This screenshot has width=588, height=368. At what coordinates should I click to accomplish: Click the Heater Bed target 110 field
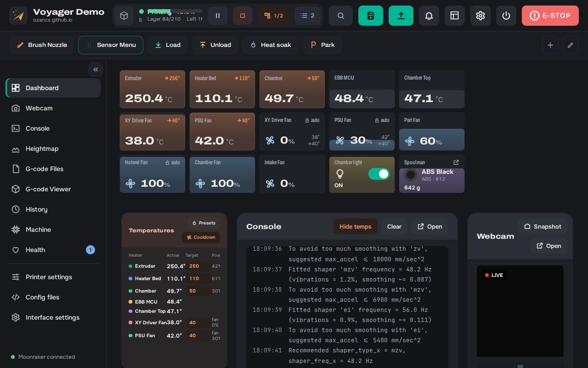tap(198, 279)
